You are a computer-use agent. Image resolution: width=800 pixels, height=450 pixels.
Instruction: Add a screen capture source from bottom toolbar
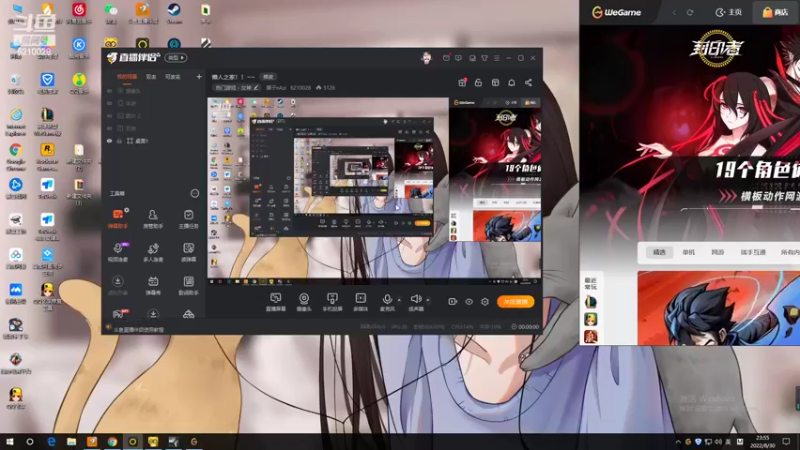(276, 302)
